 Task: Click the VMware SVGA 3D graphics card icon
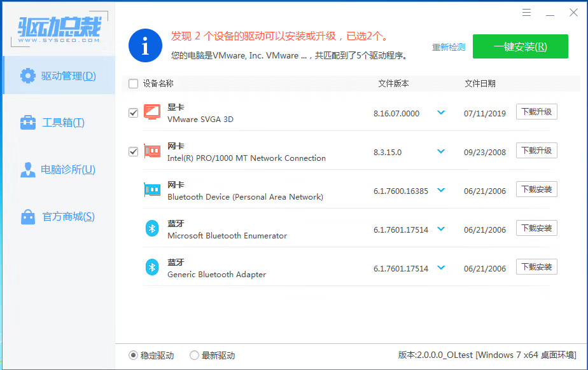pos(151,111)
